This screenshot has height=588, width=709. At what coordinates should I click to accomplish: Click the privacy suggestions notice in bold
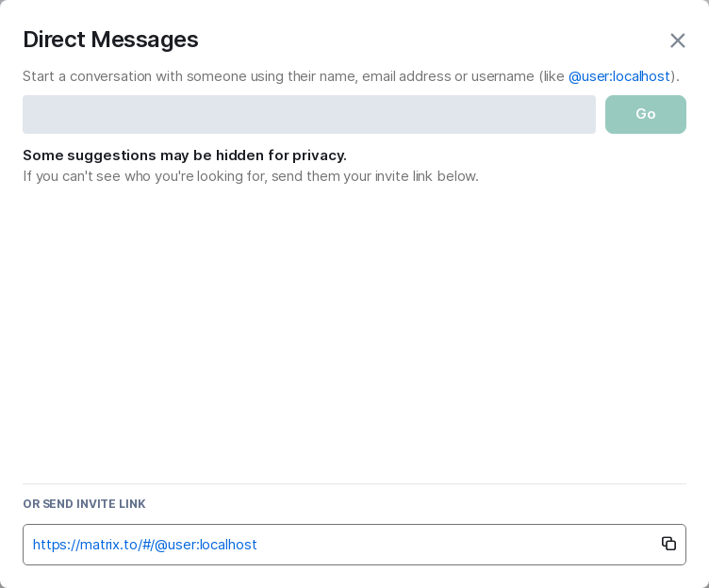pos(185,155)
